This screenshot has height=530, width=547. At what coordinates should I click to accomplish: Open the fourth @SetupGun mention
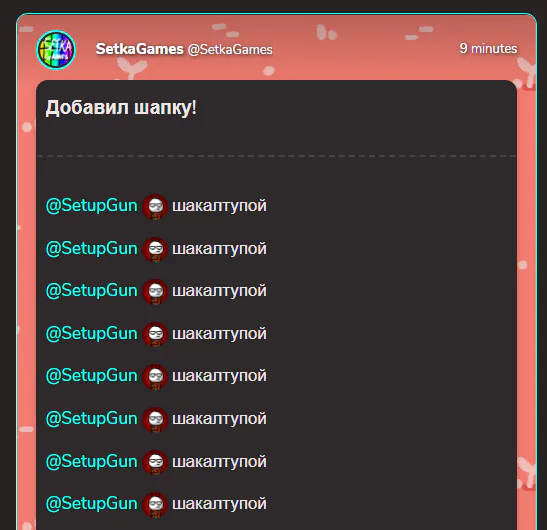pos(92,334)
